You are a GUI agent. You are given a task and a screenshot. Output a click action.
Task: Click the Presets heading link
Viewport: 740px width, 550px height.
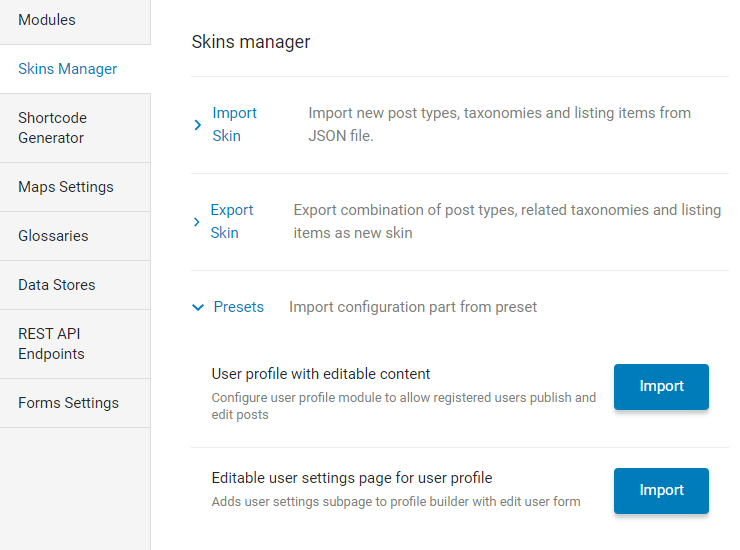tap(239, 307)
